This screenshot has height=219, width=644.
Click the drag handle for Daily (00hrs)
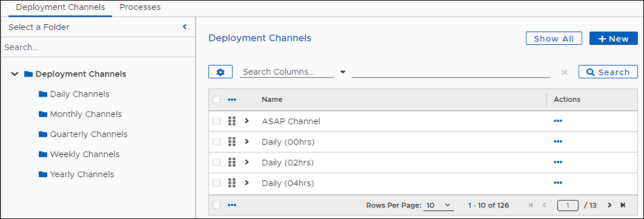(x=231, y=142)
